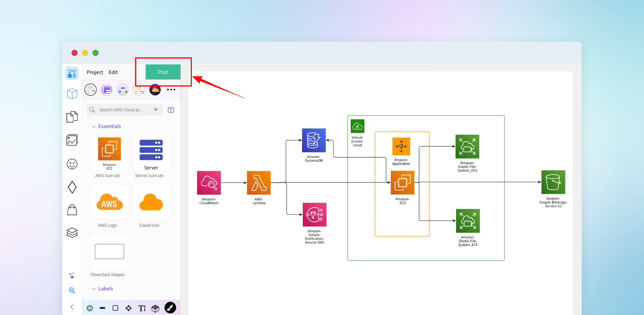Select the Cloud icon thumbnail
Image resolution: width=644 pixels, height=315 pixels.
[151, 202]
